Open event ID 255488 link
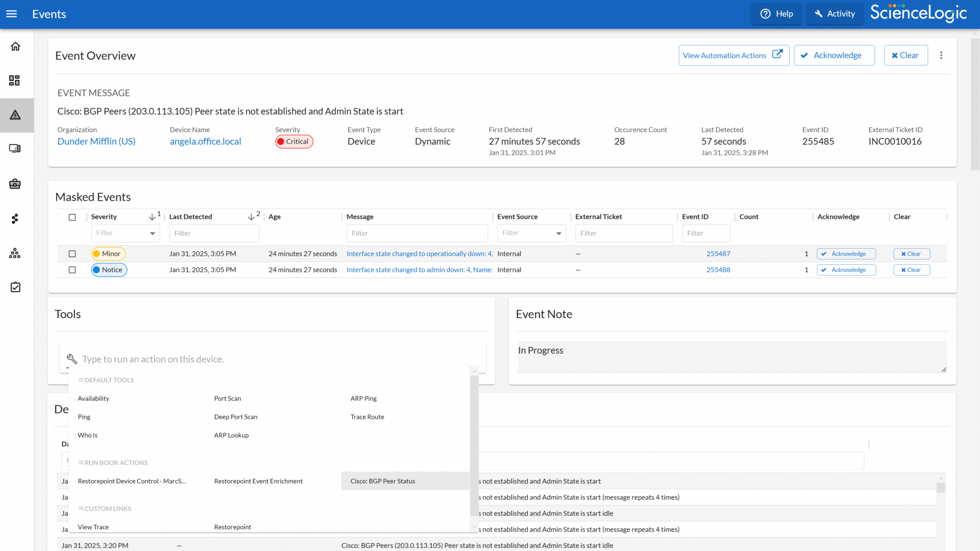Screen dimensions: 980x551 click(x=718, y=270)
